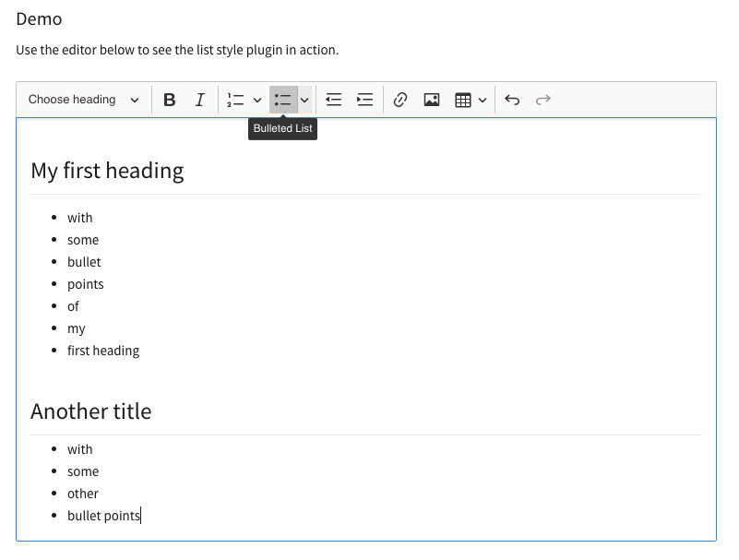Toggle Bold formatting
This screenshot has height=560, width=739.
coord(169,100)
